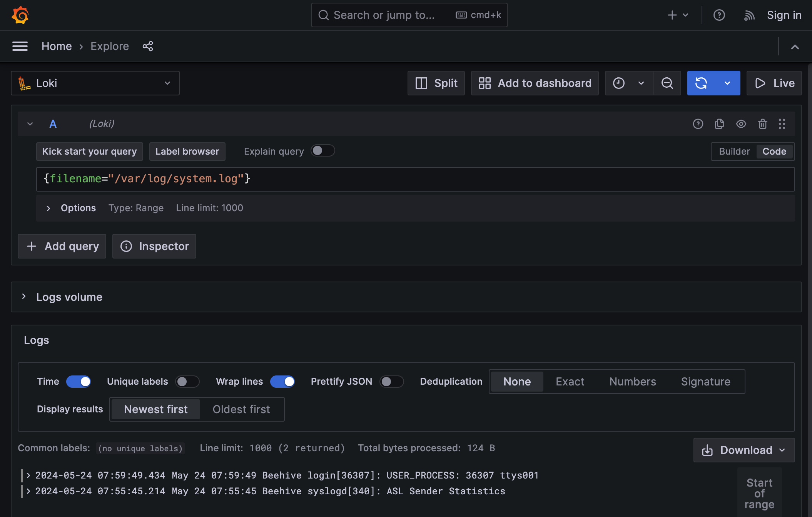
Task: Open query help with the question mark icon
Action: pyautogui.click(x=698, y=124)
